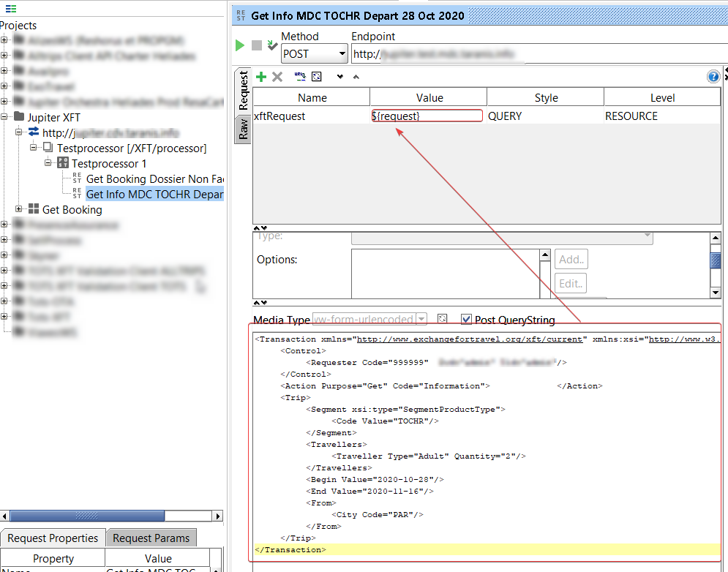Remove parameter using the grey X icon
Viewport: 728px width, 572px height.
click(x=277, y=77)
